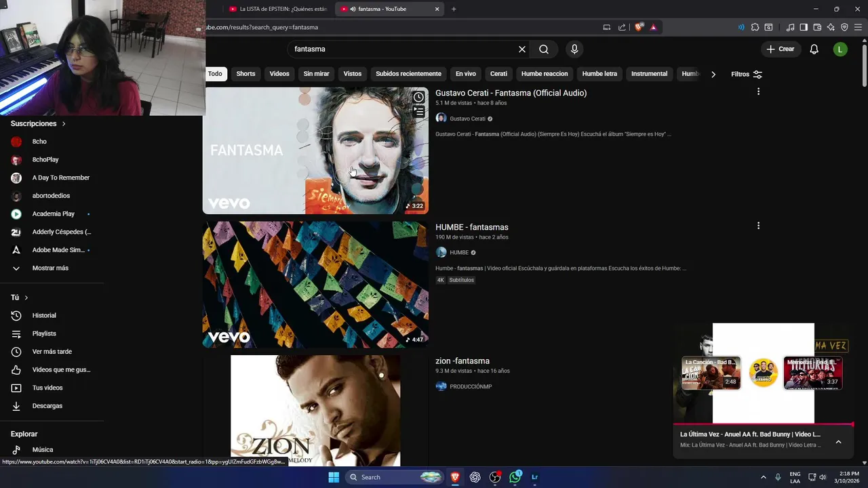Open the green L account avatar
Viewport: 868px width, 488px height.
(x=840, y=49)
